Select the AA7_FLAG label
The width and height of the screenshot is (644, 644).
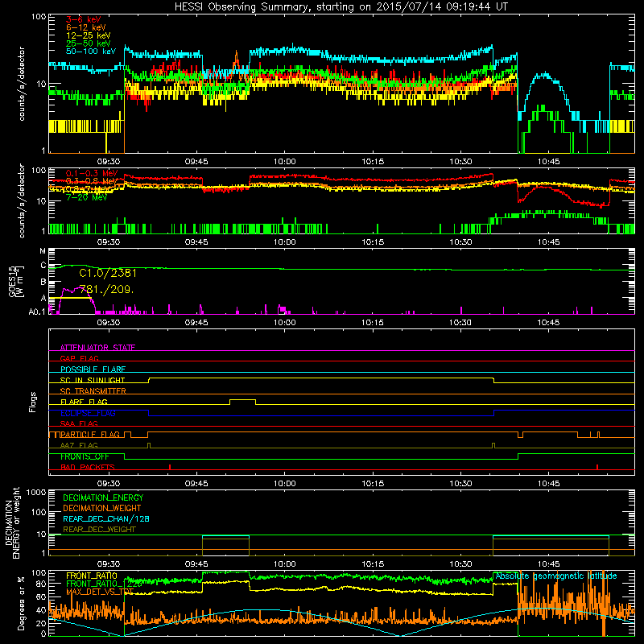click(x=79, y=445)
